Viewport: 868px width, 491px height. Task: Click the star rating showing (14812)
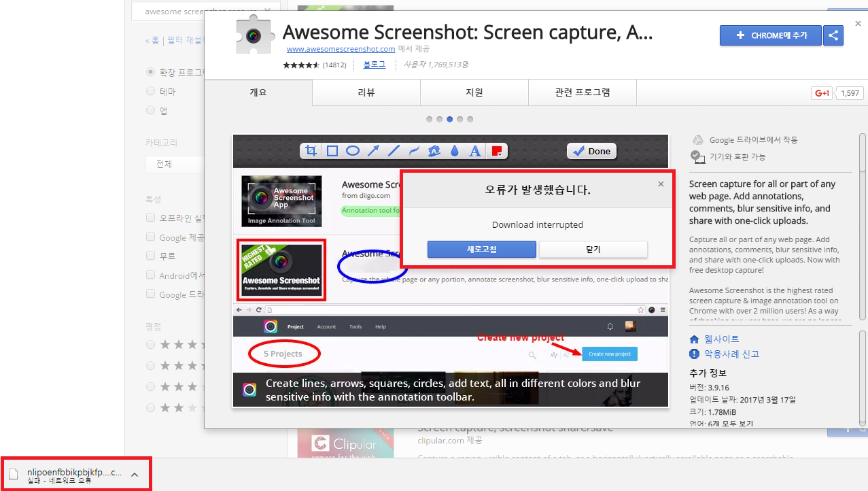(x=301, y=65)
